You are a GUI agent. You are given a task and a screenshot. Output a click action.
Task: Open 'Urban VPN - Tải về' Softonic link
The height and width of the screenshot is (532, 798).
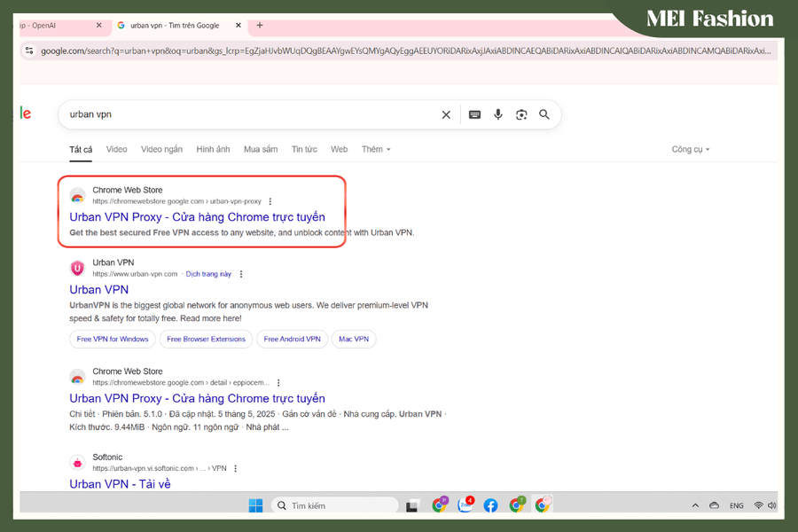120,484
